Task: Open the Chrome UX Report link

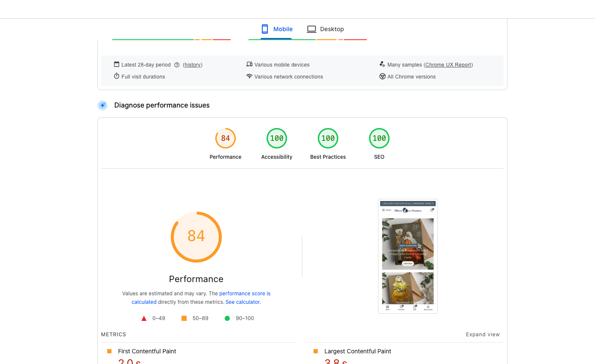Action: coord(448,65)
